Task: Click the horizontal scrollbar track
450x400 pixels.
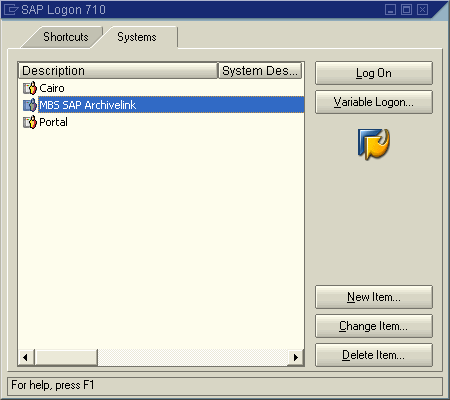Action: pos(193,357)
